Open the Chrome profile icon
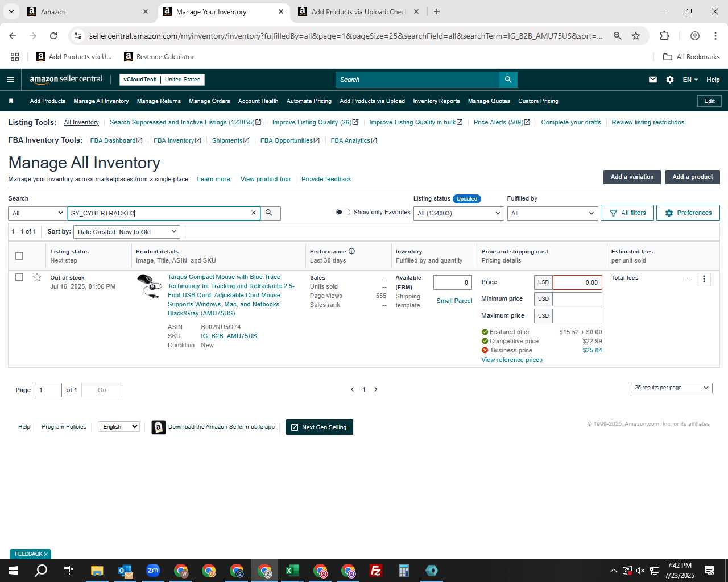This screenshot has height=582, width=728. [x=694, y=36]
